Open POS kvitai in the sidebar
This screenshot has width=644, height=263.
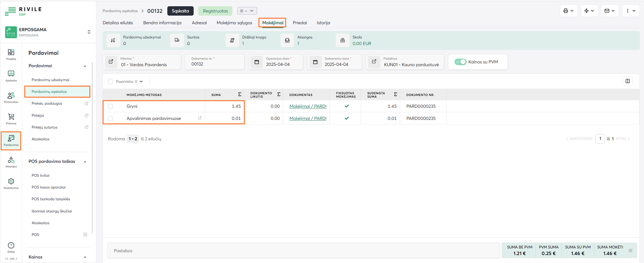[x=41, y=175]
